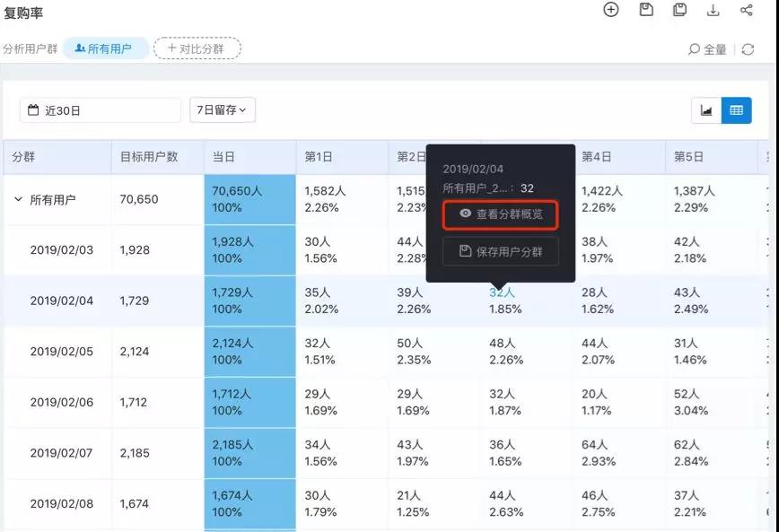The width and height of the screenshot is (779, 532).
Task: Click the 36人 1.65% cell for 2019/02/07
Action: [527, 452]
